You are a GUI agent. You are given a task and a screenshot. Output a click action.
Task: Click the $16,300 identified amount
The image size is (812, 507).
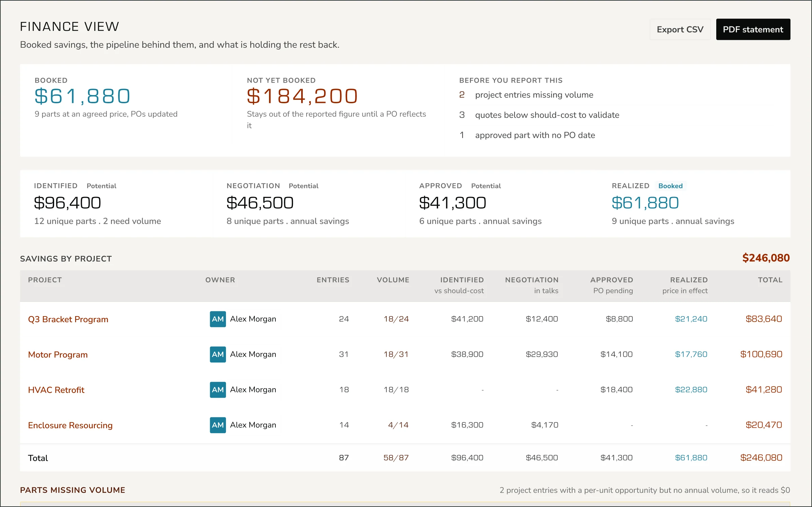(467, 425)
